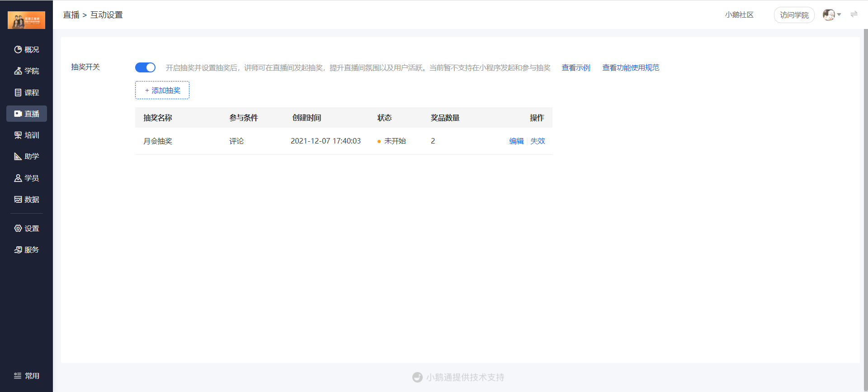Disable the 抽奖开关 toggle switch

click(145, 67)
